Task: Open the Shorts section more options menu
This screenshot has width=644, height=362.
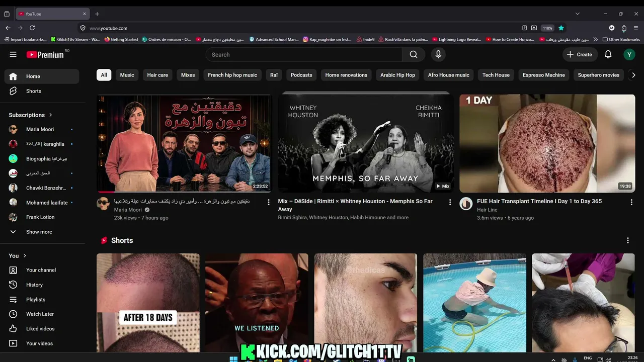Action: pos(627,240)
